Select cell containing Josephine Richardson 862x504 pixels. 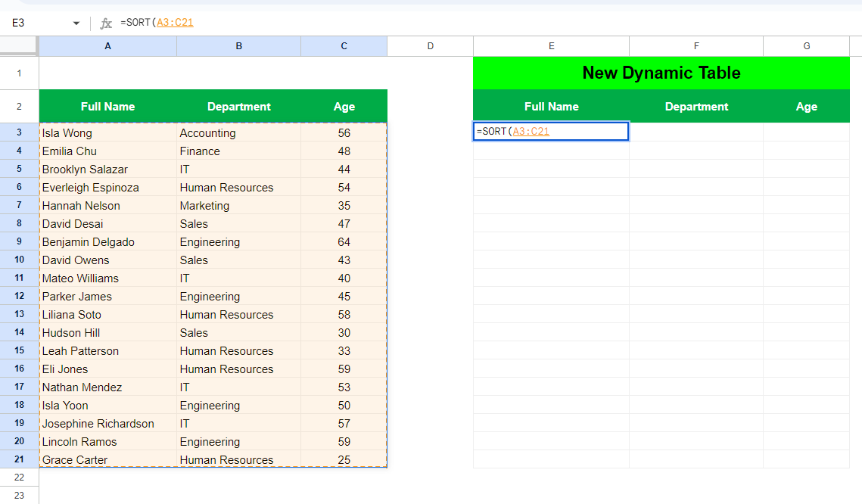tap(107, 423)
